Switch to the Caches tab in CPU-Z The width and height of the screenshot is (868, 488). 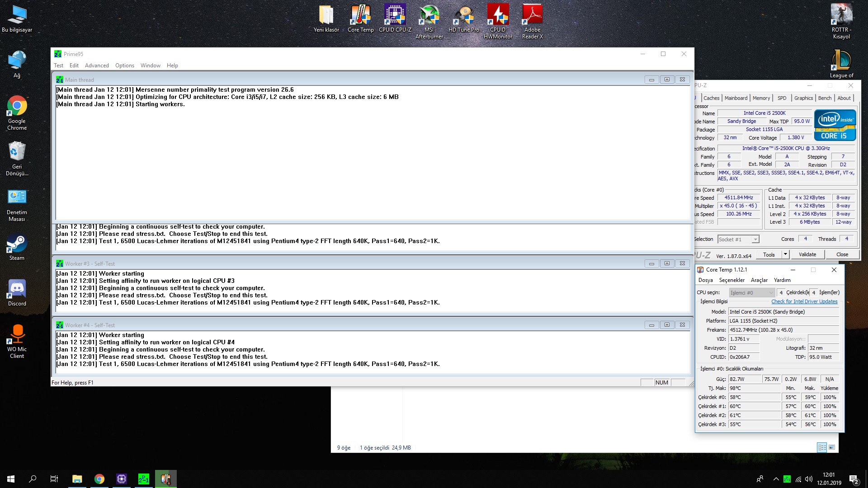tap(711, 98)
